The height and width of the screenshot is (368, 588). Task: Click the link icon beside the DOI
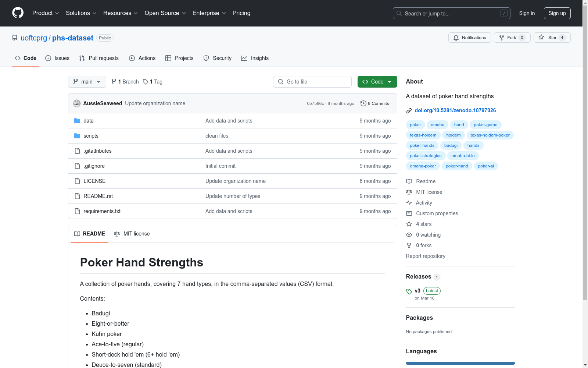(x=409, y=111)
